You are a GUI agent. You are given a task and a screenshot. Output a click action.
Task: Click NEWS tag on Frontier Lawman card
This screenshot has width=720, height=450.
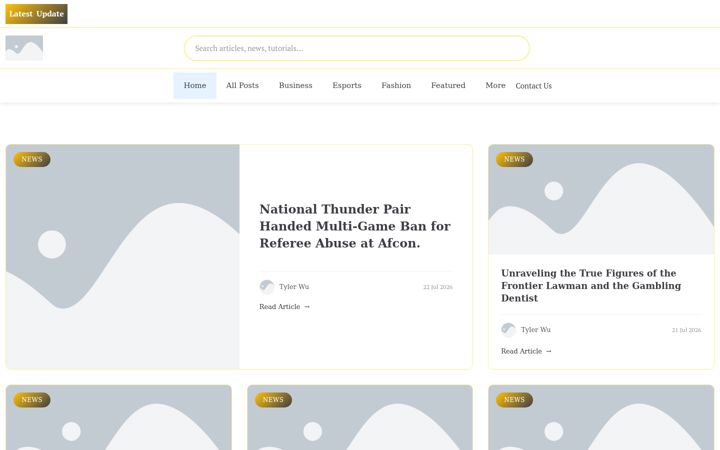(x=514, y=159)
